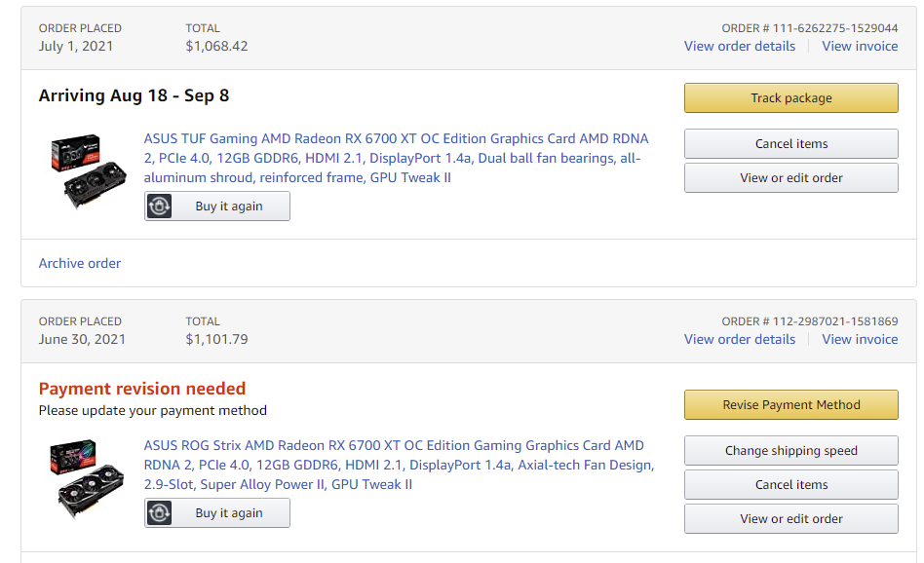This screenshot has width=924, height=563.
Task: View or edit the $1,101.79 order
Action: tap(790, 519)
